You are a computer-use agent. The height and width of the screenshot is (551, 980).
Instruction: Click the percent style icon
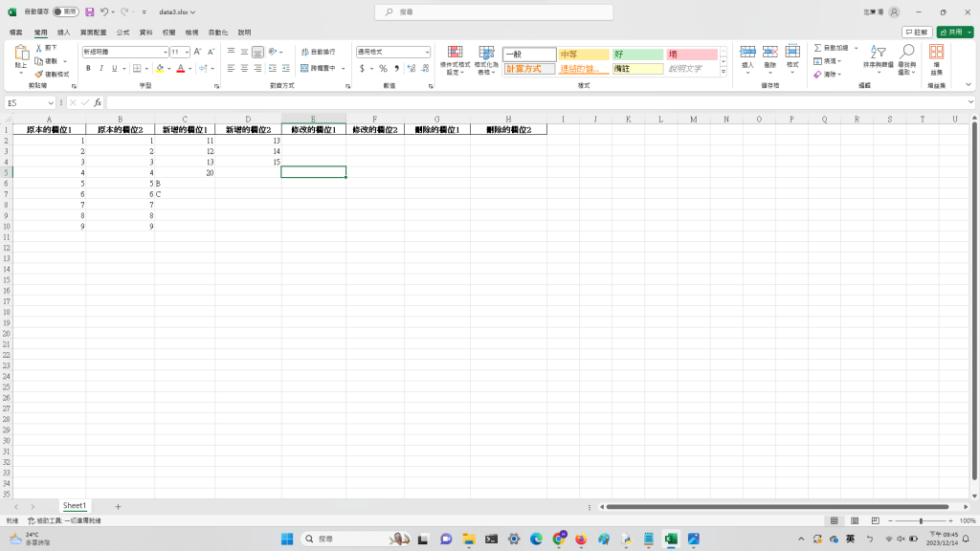[383, 68]
